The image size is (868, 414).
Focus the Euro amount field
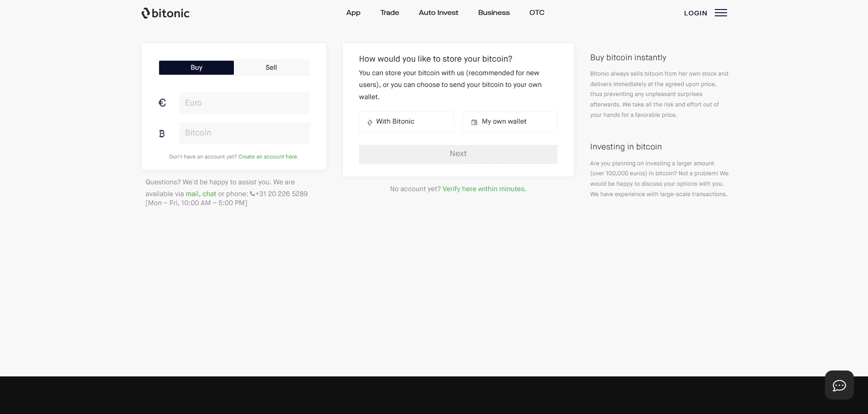coord(245,103)
